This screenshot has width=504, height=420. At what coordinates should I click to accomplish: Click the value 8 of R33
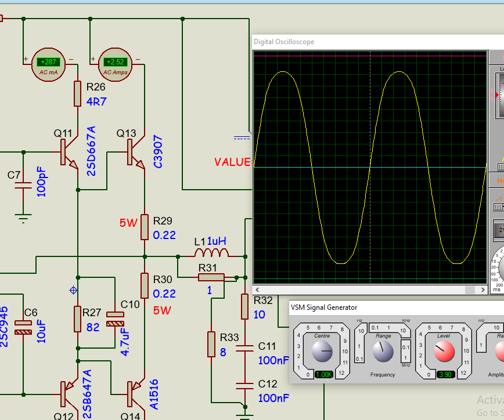[223, 353]
